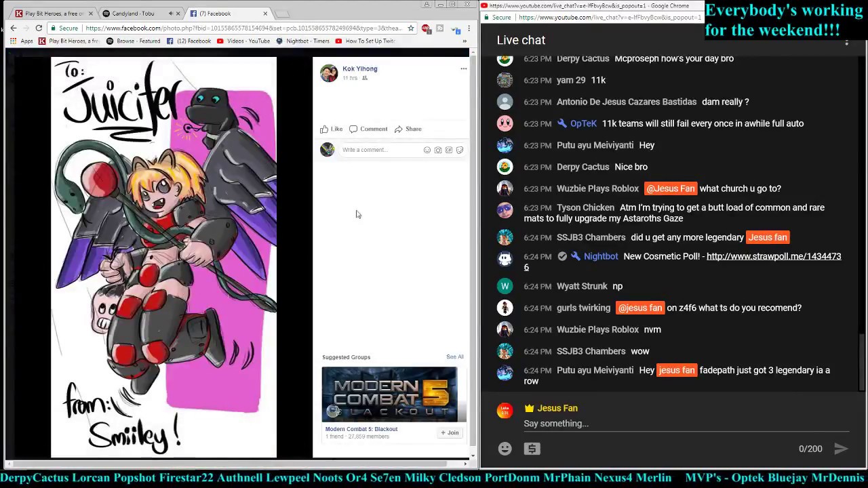
Task: Click Nightbot's name in chat
Action: tap(601, 256)
